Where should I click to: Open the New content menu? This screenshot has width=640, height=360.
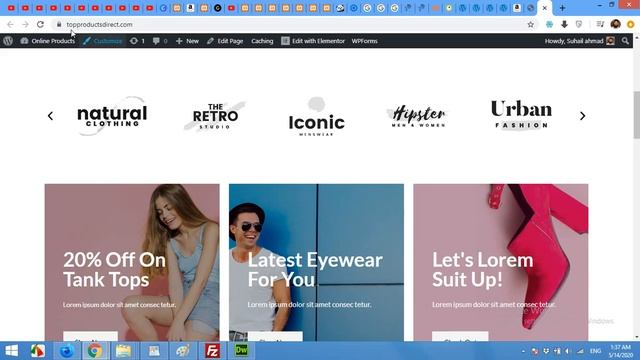(187, 41)
